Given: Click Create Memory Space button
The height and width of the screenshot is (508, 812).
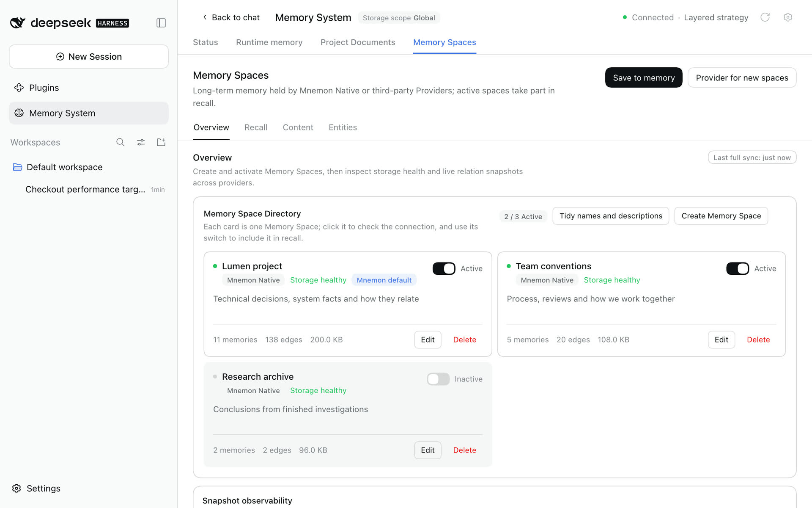Looking at the screenshot, I should tap(721, 216).
